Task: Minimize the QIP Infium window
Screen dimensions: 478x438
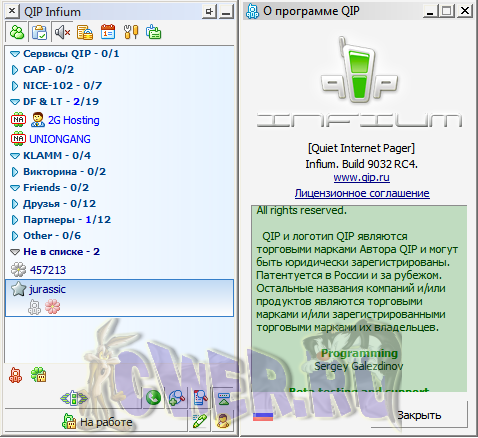Action: point(226,12)
